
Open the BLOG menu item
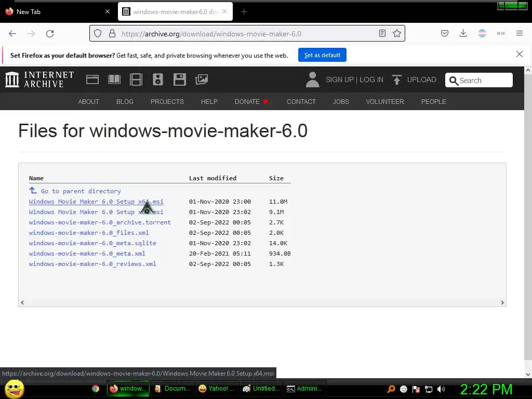click(x=125, y=101)
